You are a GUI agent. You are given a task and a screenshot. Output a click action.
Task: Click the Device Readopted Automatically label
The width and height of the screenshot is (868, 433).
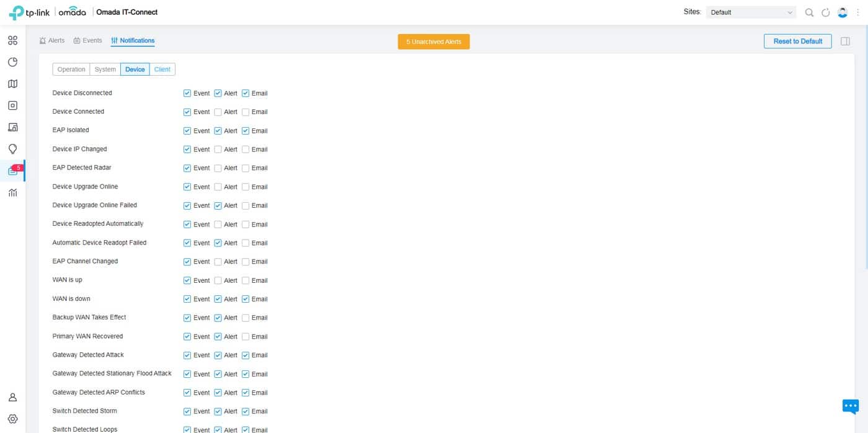click(x=98, y=223)
